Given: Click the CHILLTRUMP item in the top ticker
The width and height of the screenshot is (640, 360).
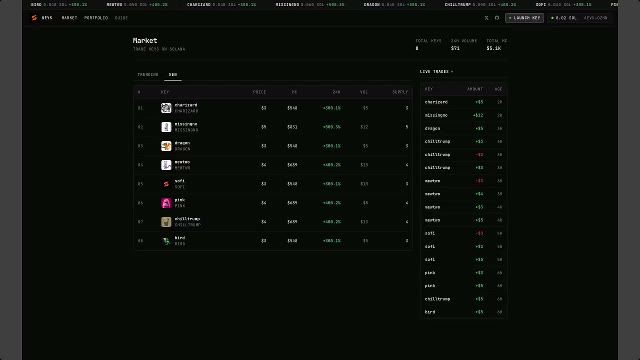Looking at the screenshot, I should [x=480, y=4].
